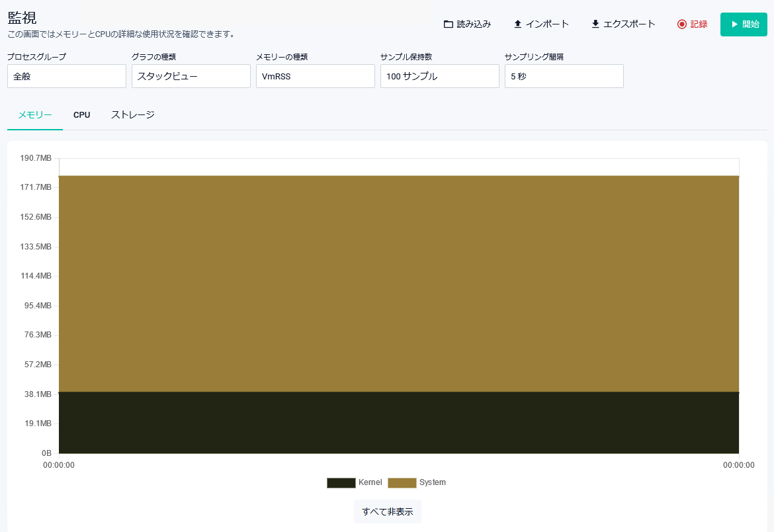Toggle the System legend color swatch
The width and height of the screenshot is (774, 532).
[402, 482]
